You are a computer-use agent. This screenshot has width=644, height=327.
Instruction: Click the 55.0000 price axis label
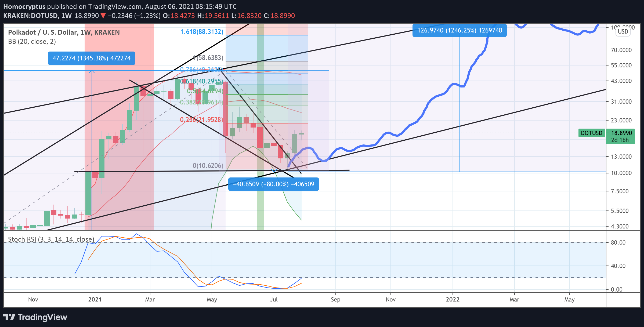tap(621, 65)
